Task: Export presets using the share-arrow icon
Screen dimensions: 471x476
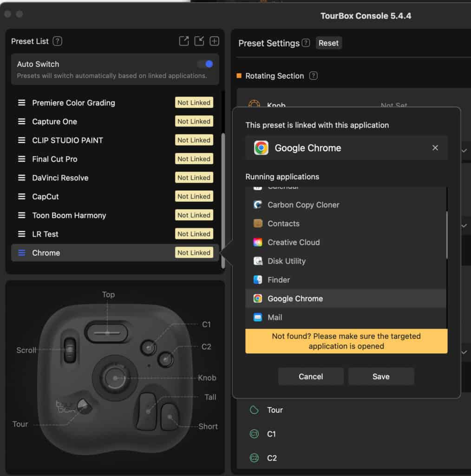Action: [x=183, y=41]
